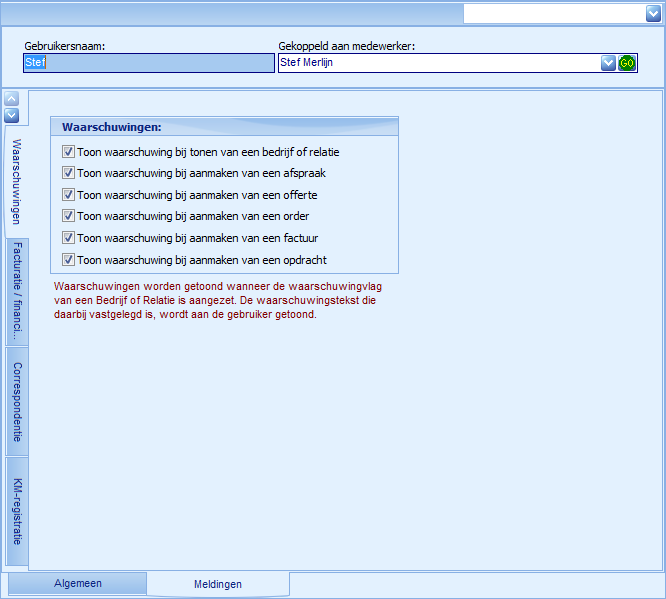
Task: Switch to the Algemeen tab
Action: [x=77, y=583]
